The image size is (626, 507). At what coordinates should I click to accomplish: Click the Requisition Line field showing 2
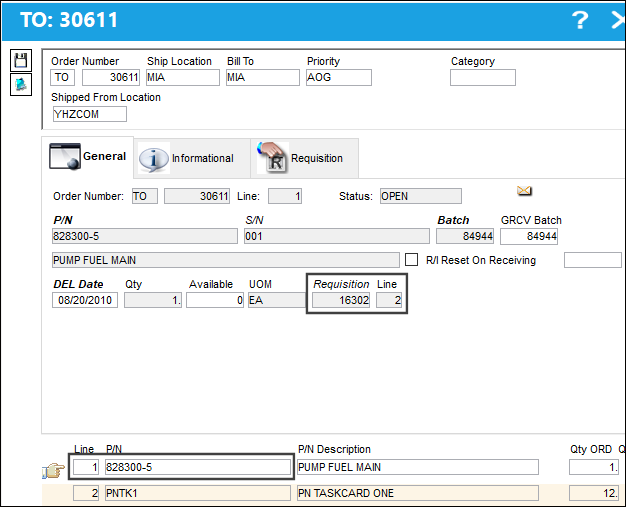[389, 300]
